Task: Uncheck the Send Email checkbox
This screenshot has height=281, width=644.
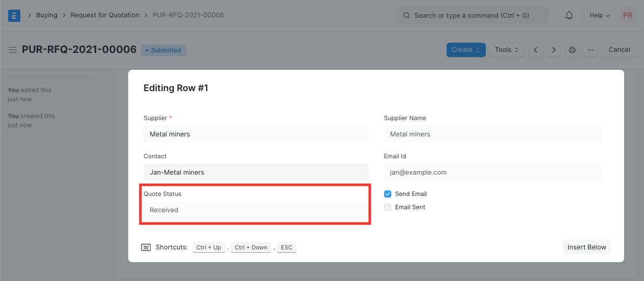Action: (388, 194)
